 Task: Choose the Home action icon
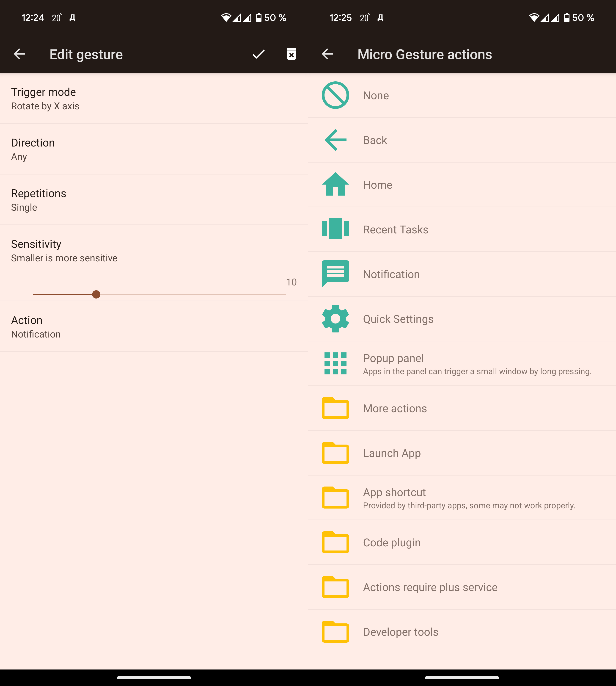coord(335,185)
